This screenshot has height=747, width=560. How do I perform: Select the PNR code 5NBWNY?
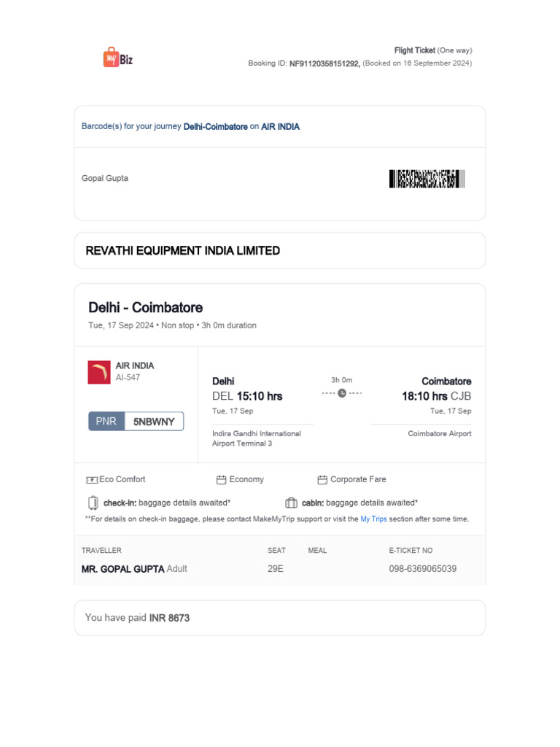coord(154,422)
